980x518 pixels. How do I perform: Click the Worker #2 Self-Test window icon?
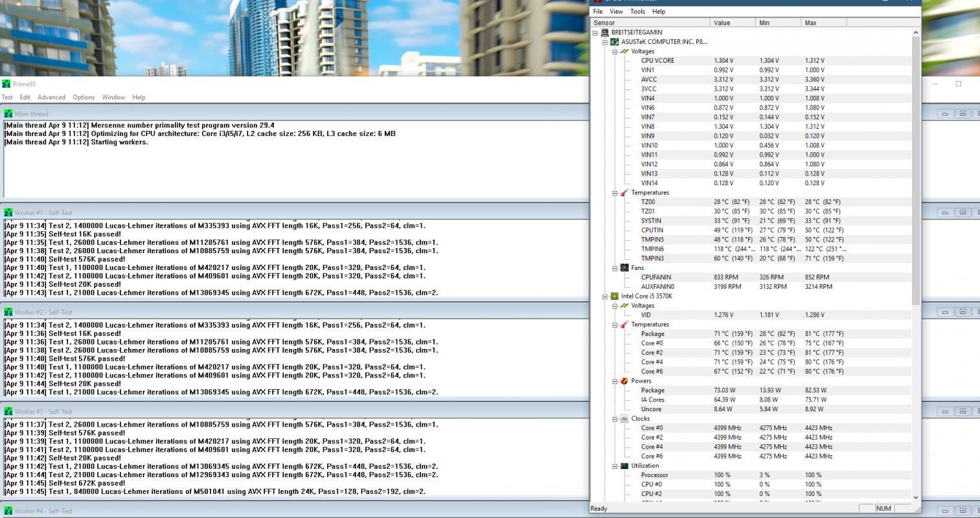pyautogui.click(x=8, y=312)
